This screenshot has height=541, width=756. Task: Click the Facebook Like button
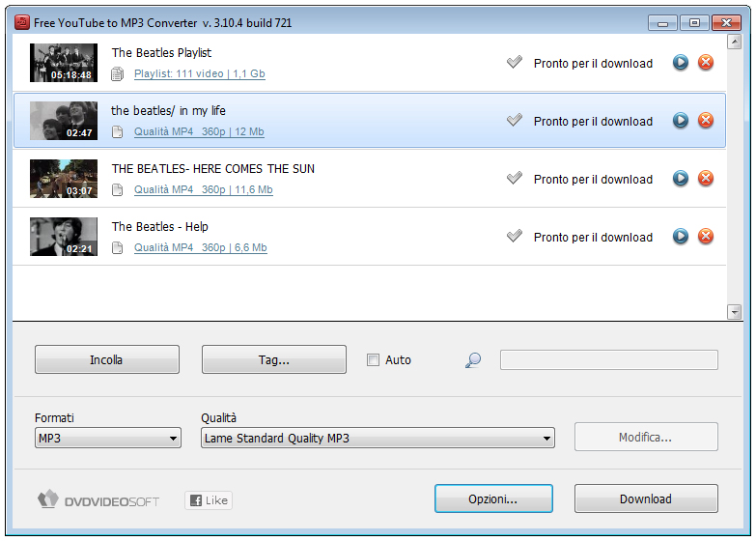209,500
